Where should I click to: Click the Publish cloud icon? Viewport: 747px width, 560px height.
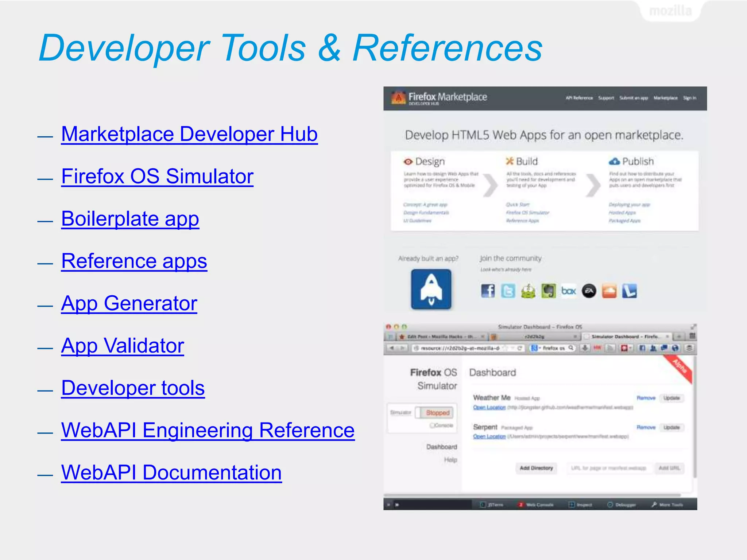(614, 161)
